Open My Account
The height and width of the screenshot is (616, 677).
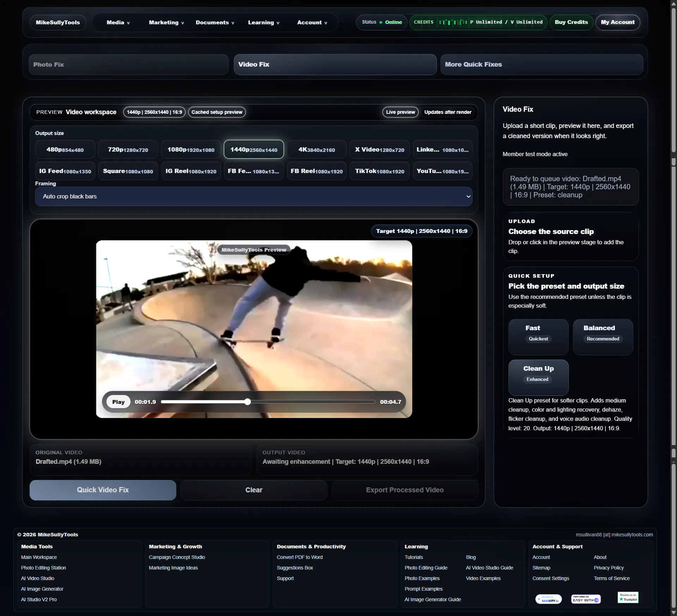tap(618, 22)
